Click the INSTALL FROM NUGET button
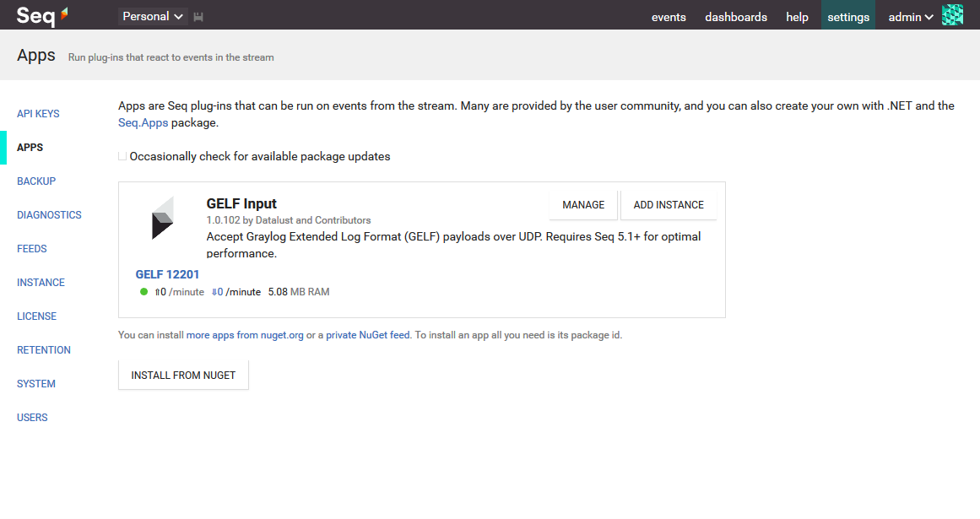 point(182,375)
